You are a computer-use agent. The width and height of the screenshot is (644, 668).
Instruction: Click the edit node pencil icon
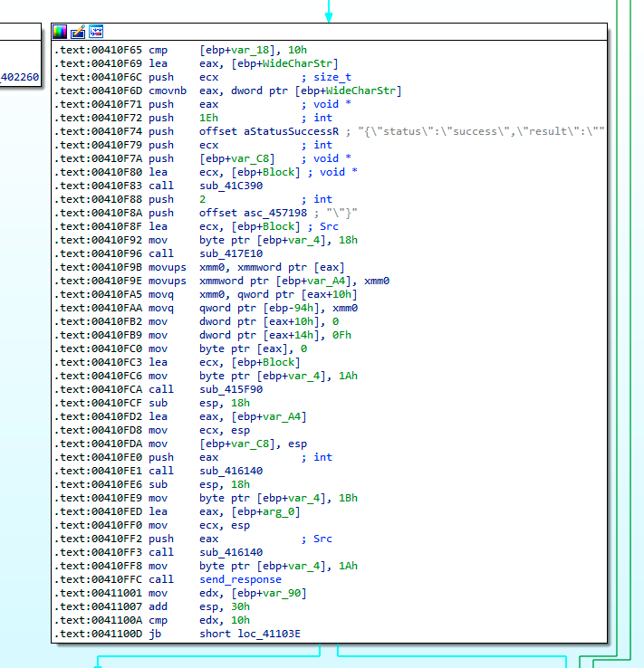click(x=78, y=32)
